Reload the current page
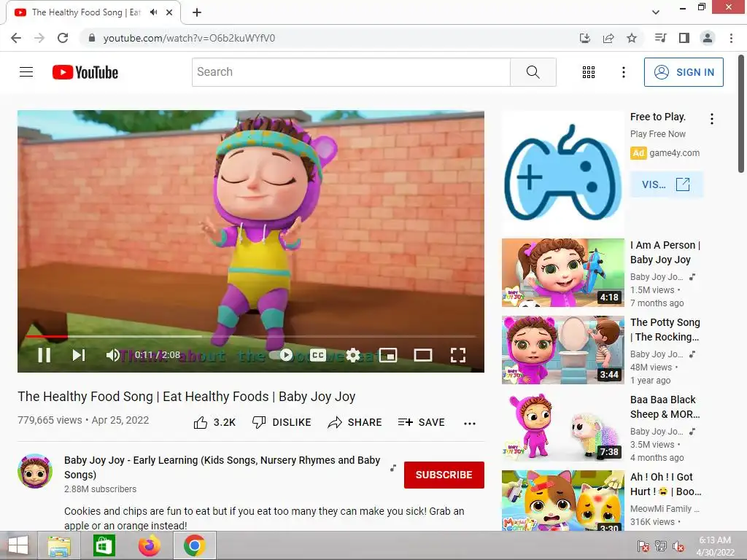Screen dimensions: 747x560 coord(63,38)
